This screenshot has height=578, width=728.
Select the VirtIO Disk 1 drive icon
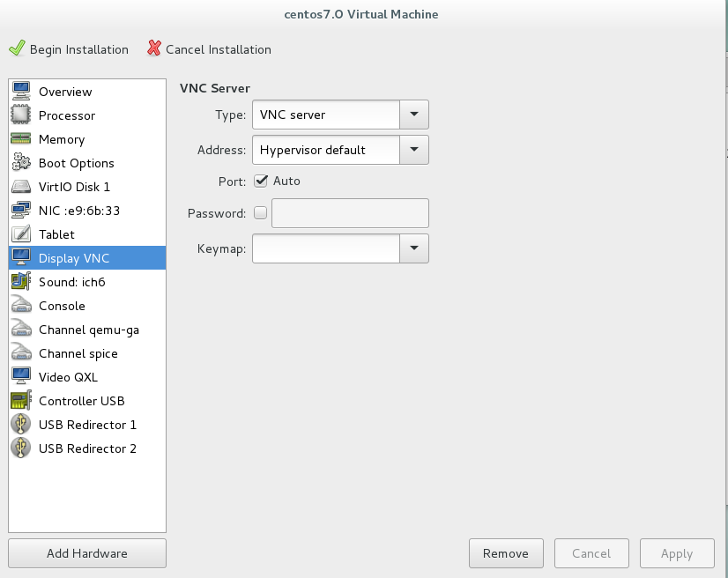(21, 187)
